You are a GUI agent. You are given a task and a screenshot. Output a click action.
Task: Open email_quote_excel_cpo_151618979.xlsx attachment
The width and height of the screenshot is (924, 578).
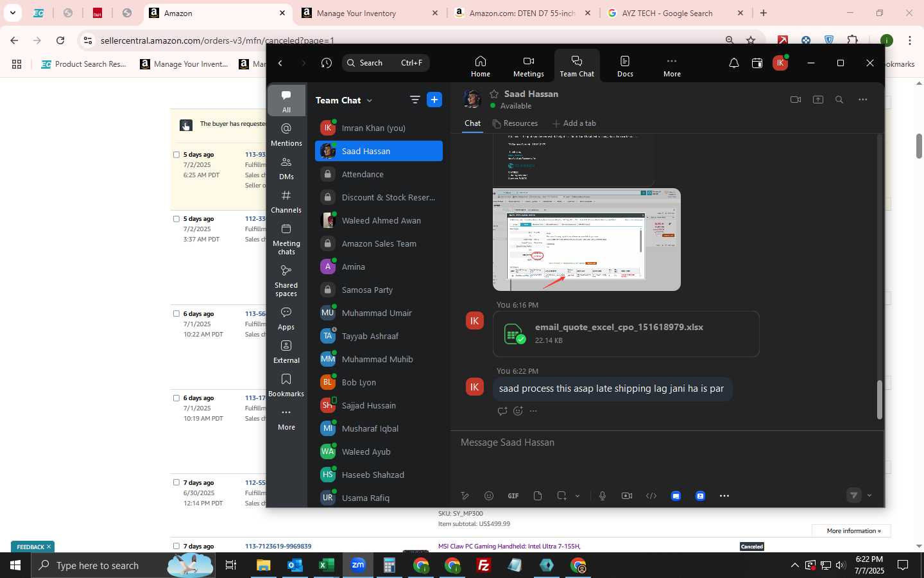[626, 334]
